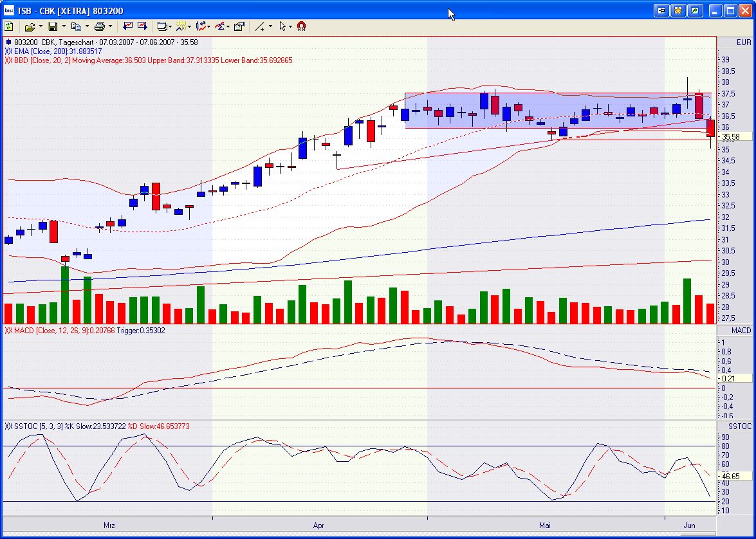Click the window layout icon
The width and height of the screenshot is (756, 539).
(x=162, y=26)
